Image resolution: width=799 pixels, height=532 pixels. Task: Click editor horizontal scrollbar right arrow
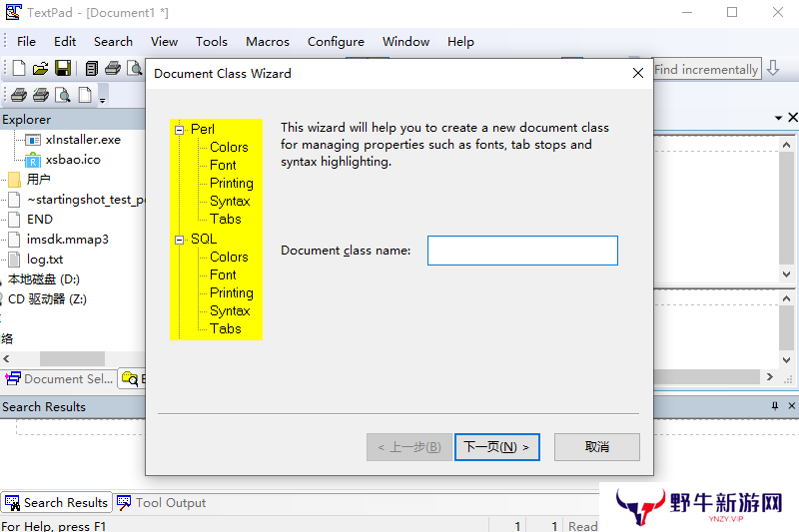(x=769, y=377)
